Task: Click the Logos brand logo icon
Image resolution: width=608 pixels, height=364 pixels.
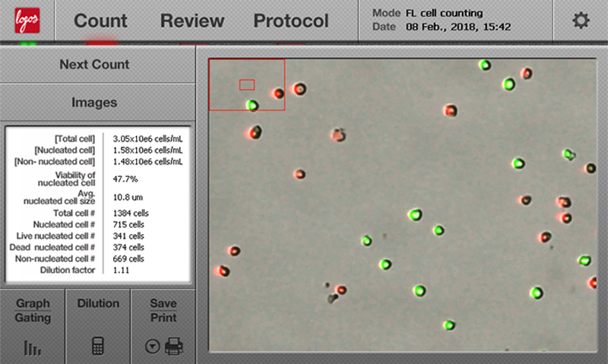Action: (27, 21)
